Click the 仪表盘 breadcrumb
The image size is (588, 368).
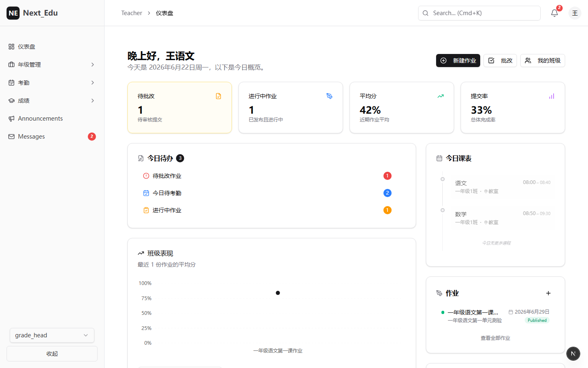tap(165, 13)
